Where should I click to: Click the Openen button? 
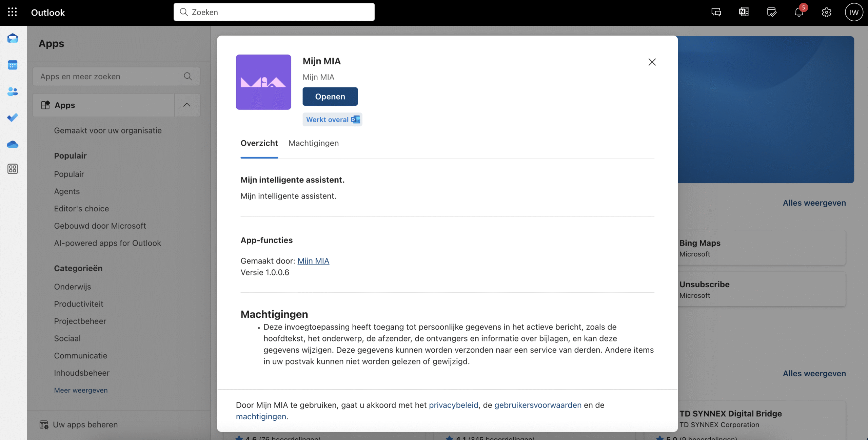[x=330, y=97]
